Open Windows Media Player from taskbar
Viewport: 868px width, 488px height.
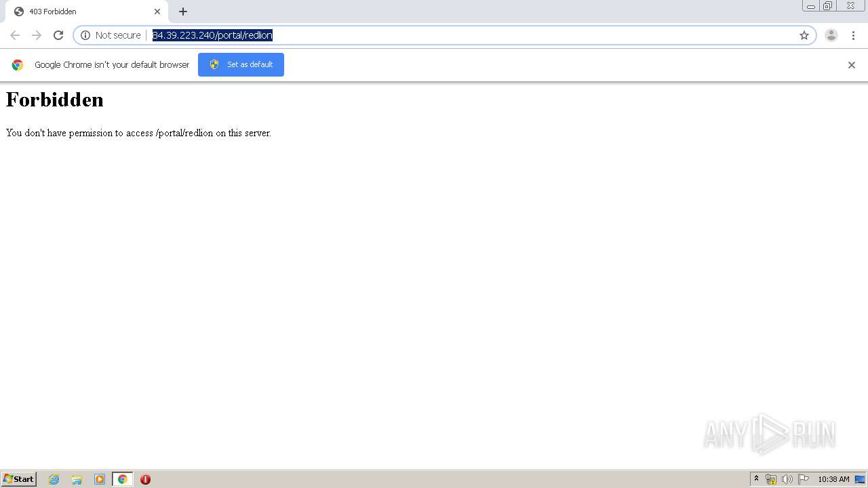click(100, 479)
